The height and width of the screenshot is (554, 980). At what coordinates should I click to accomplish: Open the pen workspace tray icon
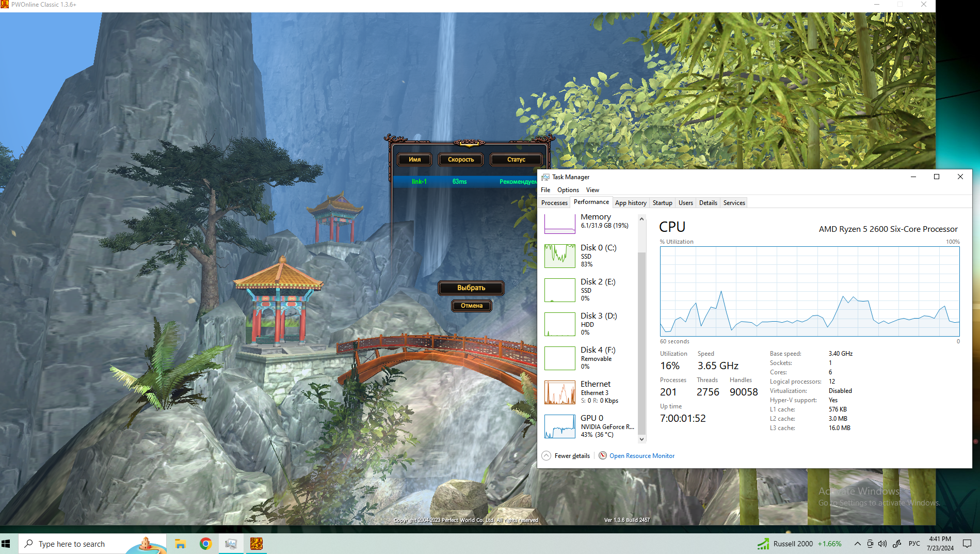[x=897, y=544]
